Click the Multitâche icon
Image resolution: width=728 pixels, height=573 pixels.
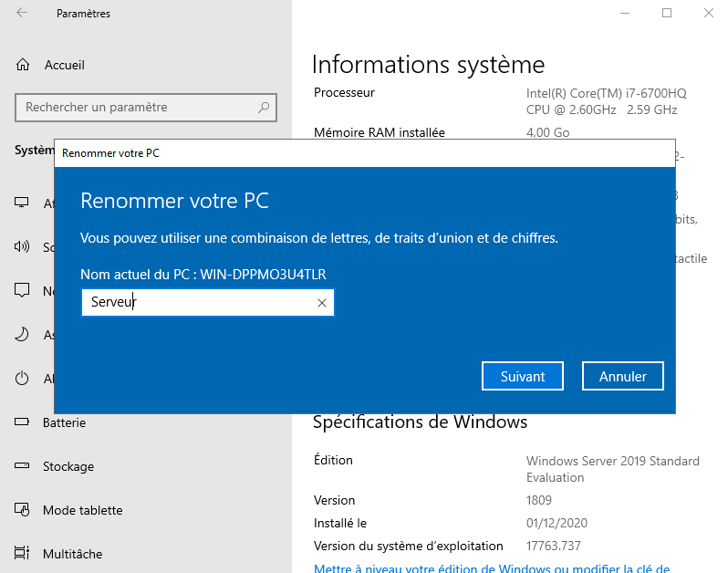click(x=22, y=553)
